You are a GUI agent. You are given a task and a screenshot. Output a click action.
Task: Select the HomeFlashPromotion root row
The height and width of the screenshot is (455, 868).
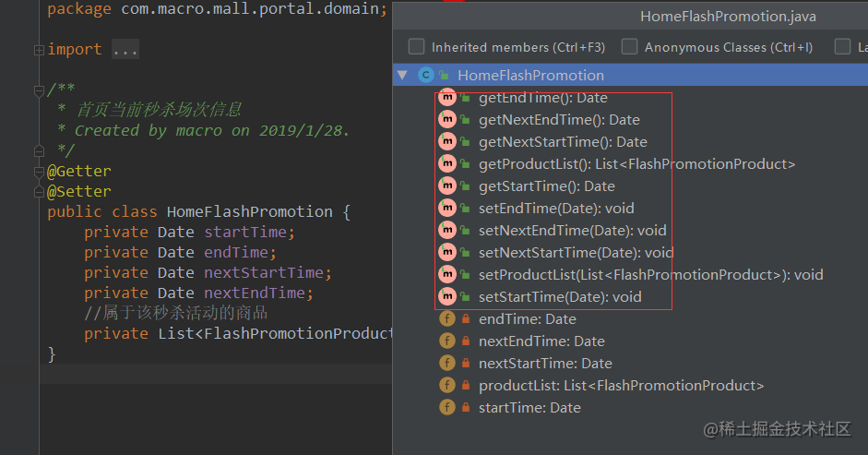[x=630, y=75]
